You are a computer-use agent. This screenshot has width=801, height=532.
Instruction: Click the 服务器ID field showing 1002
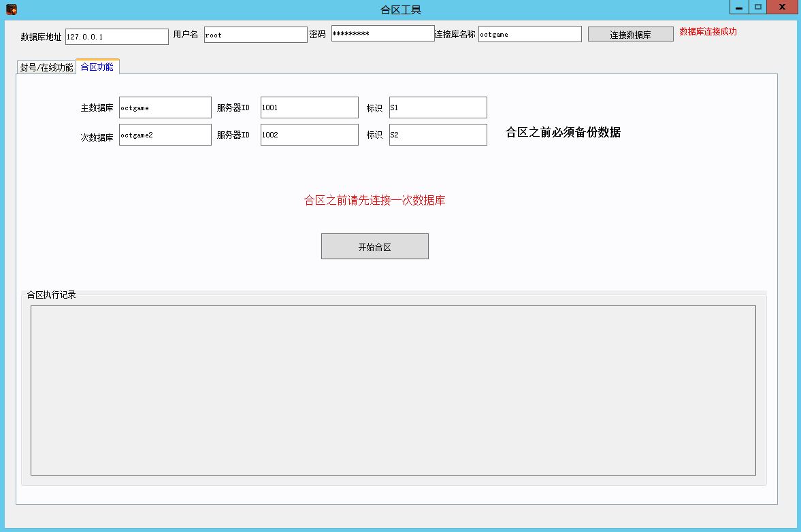309,135
